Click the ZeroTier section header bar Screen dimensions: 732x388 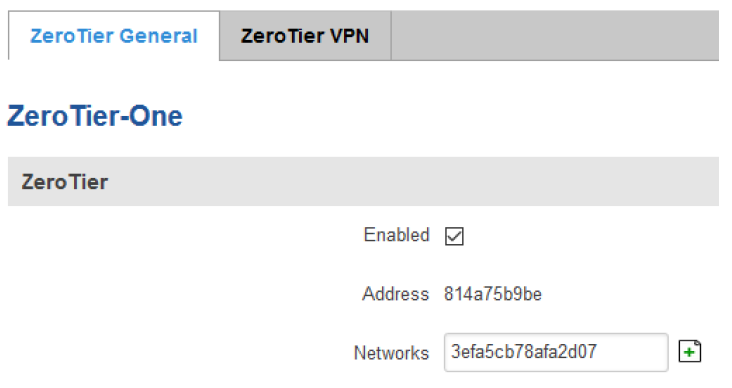point(363,182)
